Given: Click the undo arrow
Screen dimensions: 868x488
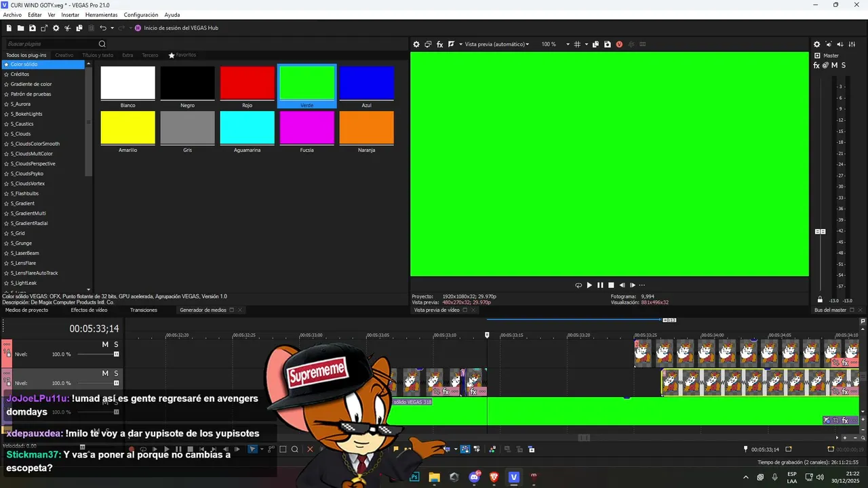Looking at the screenshot, I should pyautogui.click(x=103, y=28).
